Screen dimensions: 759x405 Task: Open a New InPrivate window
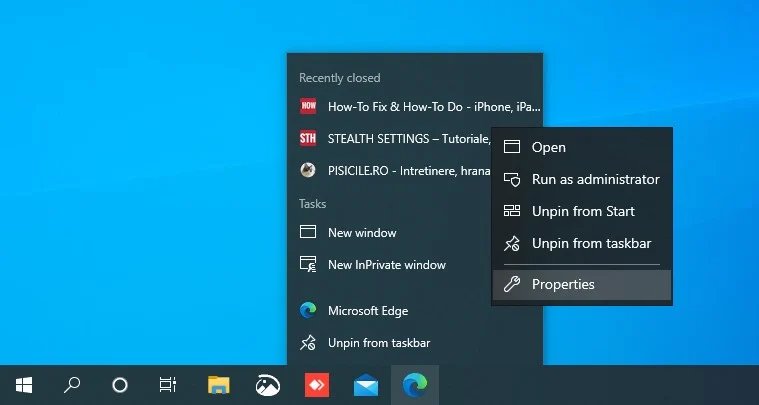(x=386, y=265)
